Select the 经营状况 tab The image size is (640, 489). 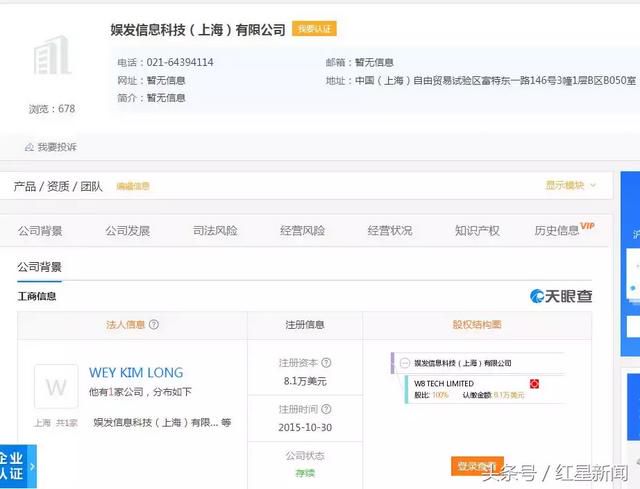390,231
